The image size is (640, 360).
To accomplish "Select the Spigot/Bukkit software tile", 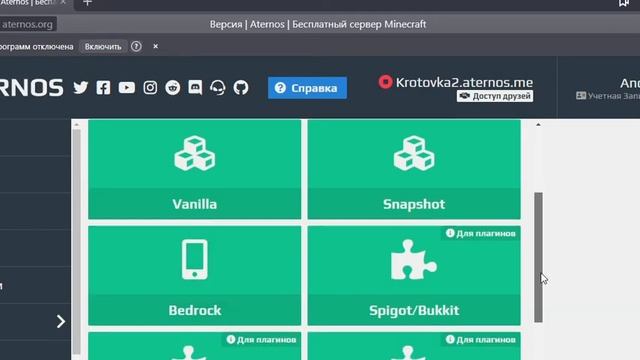I will [414, 276].
